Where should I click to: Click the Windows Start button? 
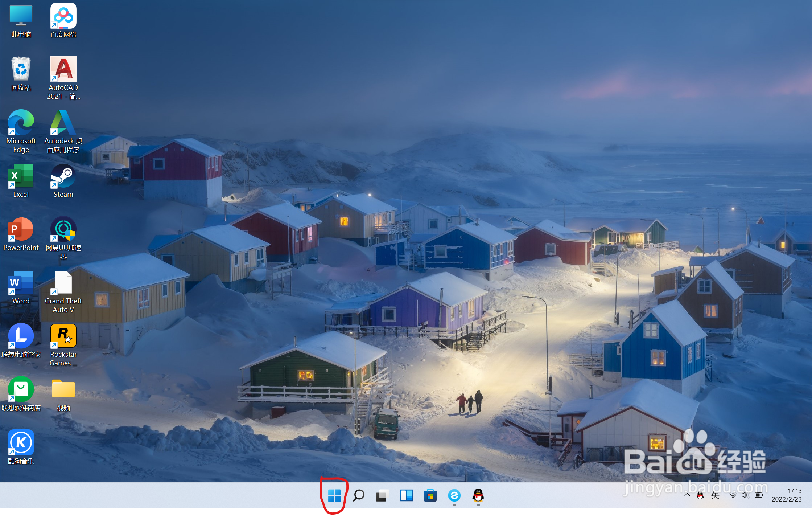(x=334, y=495)
